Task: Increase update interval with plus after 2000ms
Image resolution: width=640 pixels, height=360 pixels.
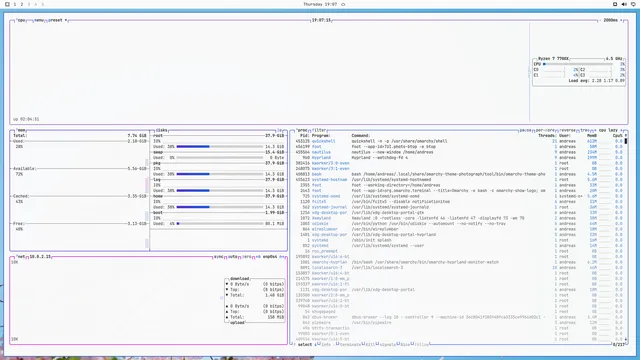Action: (622, 20)
